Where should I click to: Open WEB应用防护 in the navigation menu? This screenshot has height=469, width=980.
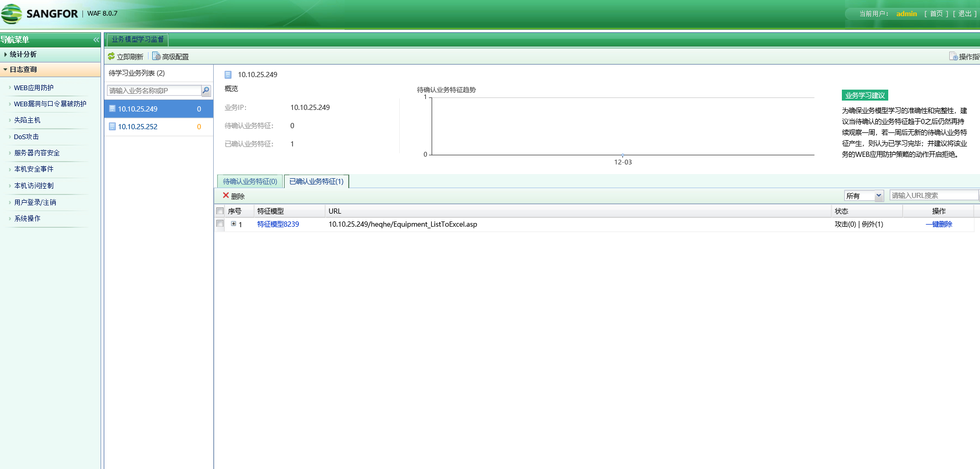coord(33,88)
